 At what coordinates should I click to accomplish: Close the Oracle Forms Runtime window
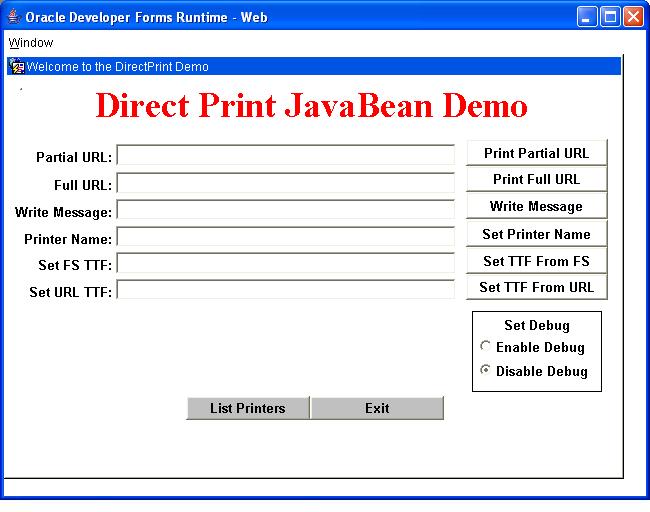[x=634, y=17]
